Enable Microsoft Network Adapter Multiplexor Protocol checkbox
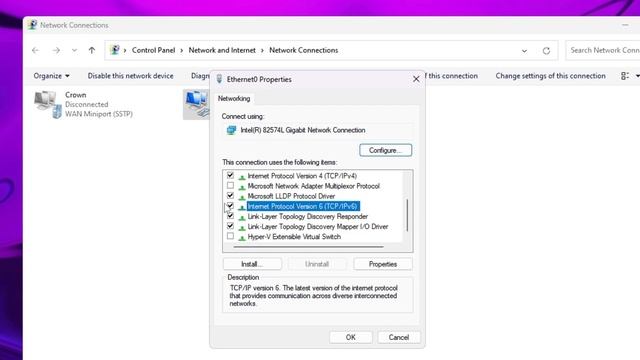Viewport: 640px width, 360px height. (x=231, y=186)
